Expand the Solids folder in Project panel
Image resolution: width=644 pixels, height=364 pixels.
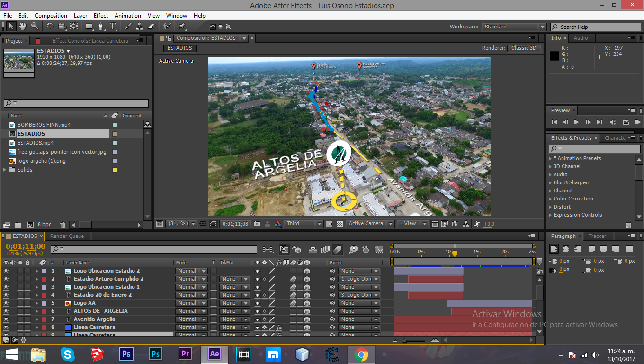coord(5,170)
